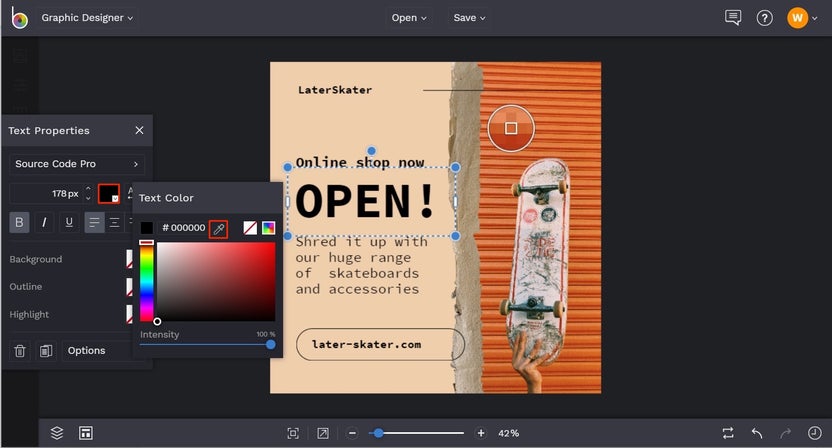Click the duplicate element icon
The height and width of the screenshot is (448, 832).
point(45,351)
